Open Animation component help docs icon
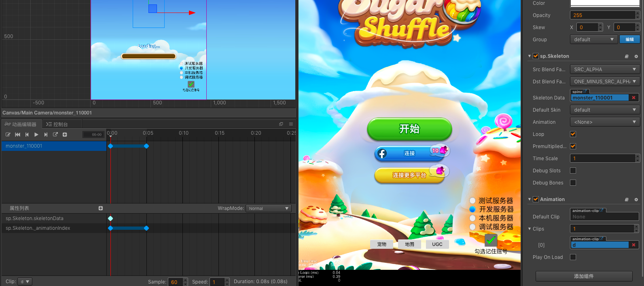644x286 pixels. (x=627, y=199)
